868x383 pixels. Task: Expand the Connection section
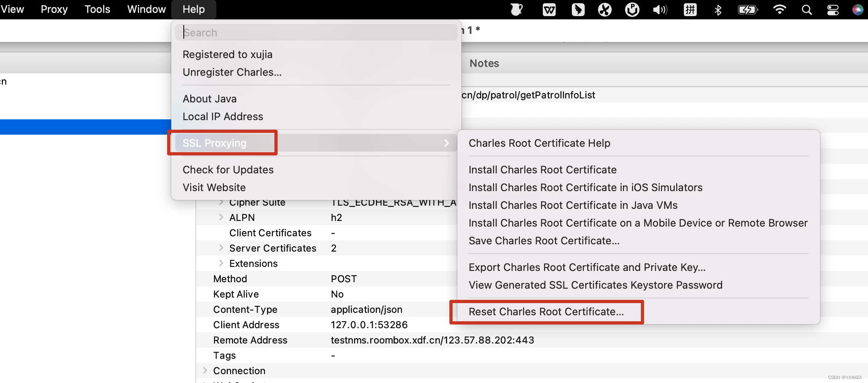click(x=205, y=371)
